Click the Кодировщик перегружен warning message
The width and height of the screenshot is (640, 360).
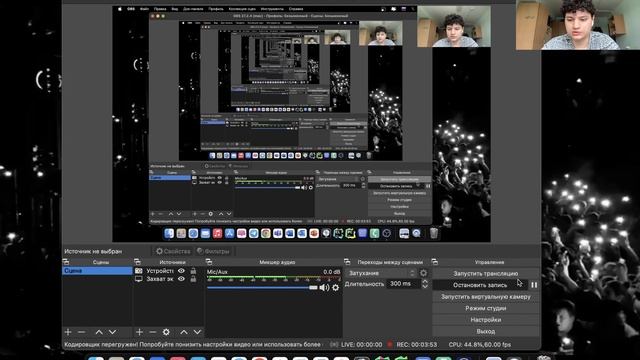(192, 344)
